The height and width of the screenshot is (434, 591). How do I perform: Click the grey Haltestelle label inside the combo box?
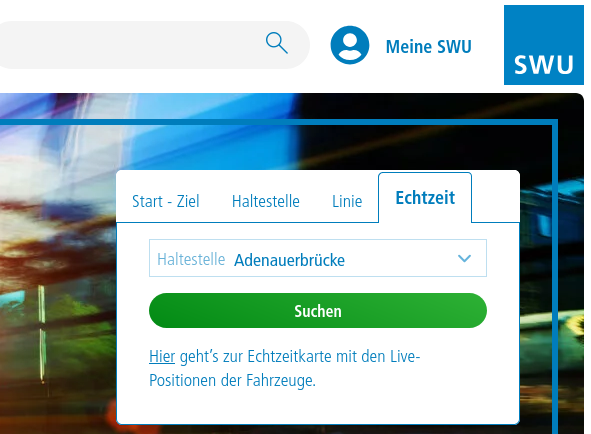point(191,259)
